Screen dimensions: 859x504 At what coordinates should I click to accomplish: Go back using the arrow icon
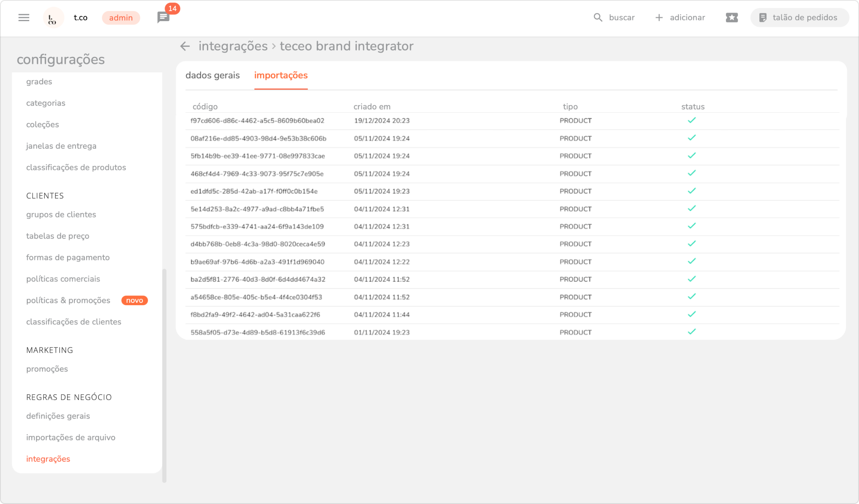point(185,46)
